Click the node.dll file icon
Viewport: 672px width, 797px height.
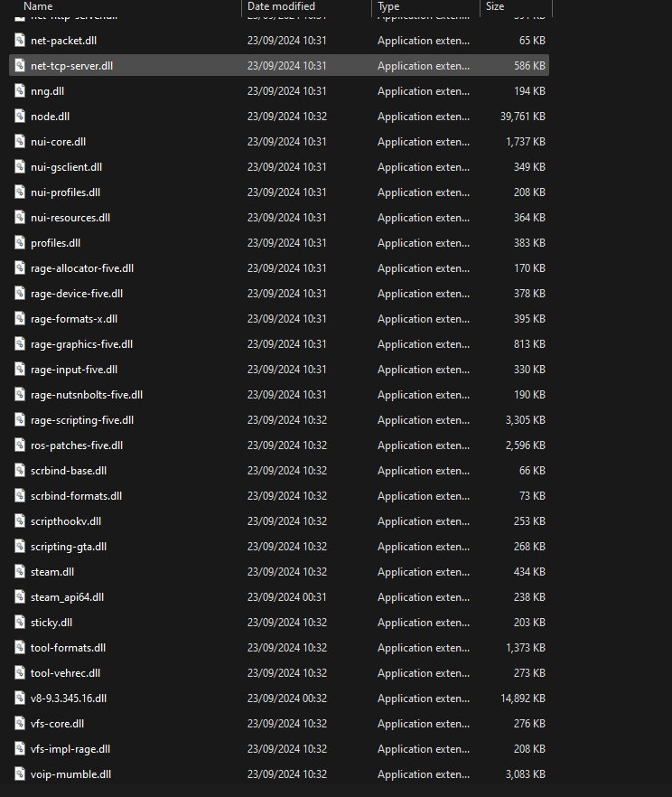pyautogui.click(x=20, y=117)
